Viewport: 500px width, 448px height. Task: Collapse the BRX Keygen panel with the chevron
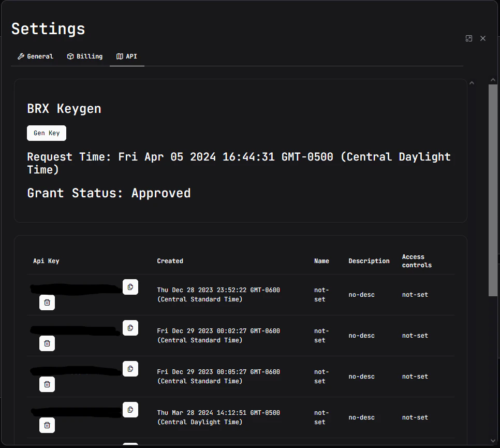point(472,83)
